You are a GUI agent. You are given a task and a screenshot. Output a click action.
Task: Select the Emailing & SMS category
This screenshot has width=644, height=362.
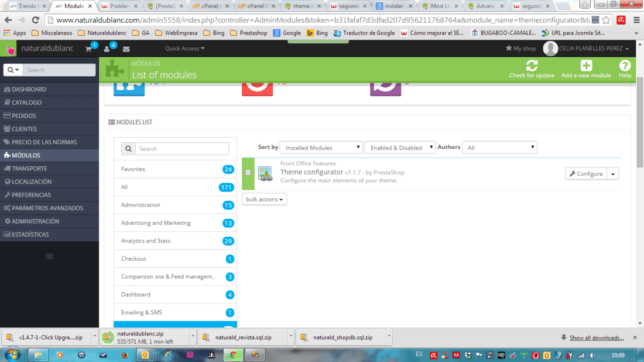point(176,313)
